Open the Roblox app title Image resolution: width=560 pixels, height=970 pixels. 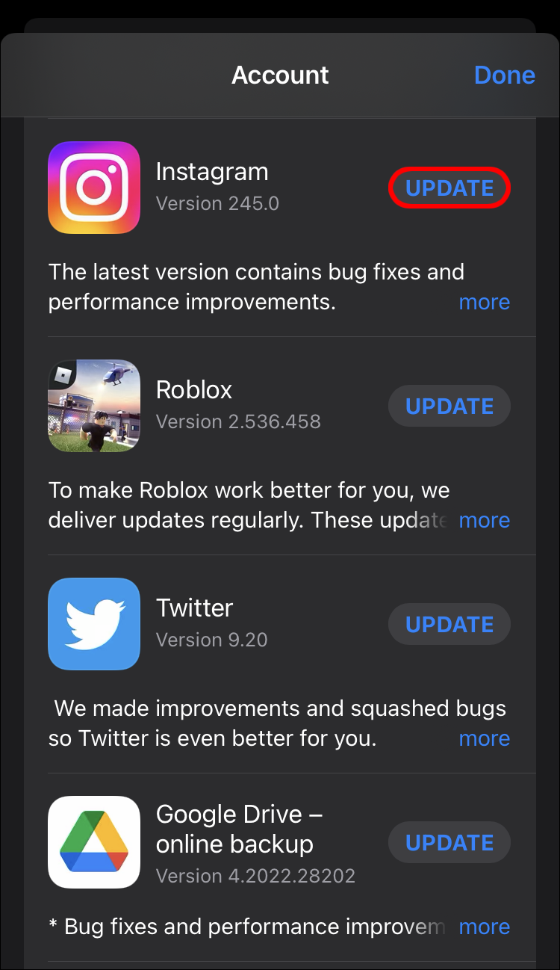[x=194, y=390]
